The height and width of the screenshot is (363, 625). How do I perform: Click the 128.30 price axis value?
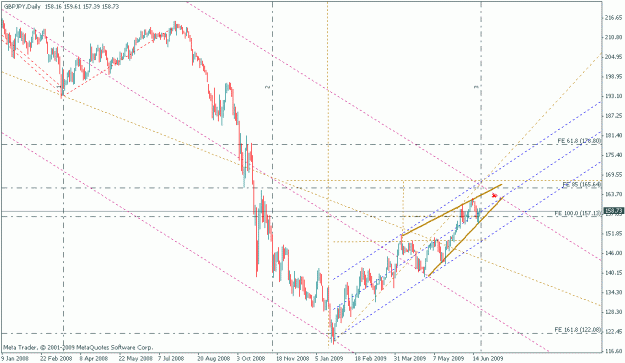(x=613, y=312)
